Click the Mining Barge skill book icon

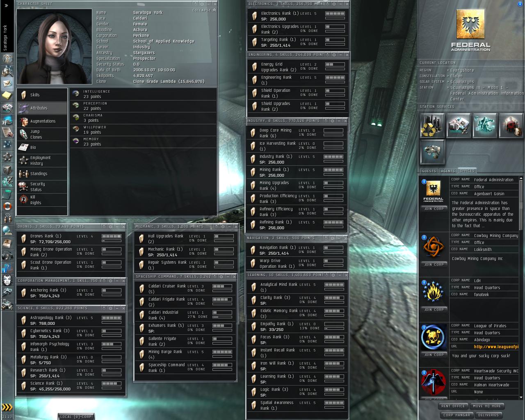point(142,354)
